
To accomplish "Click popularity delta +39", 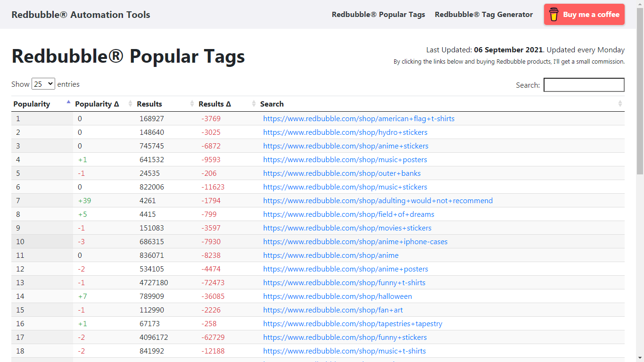I will 84,201.
